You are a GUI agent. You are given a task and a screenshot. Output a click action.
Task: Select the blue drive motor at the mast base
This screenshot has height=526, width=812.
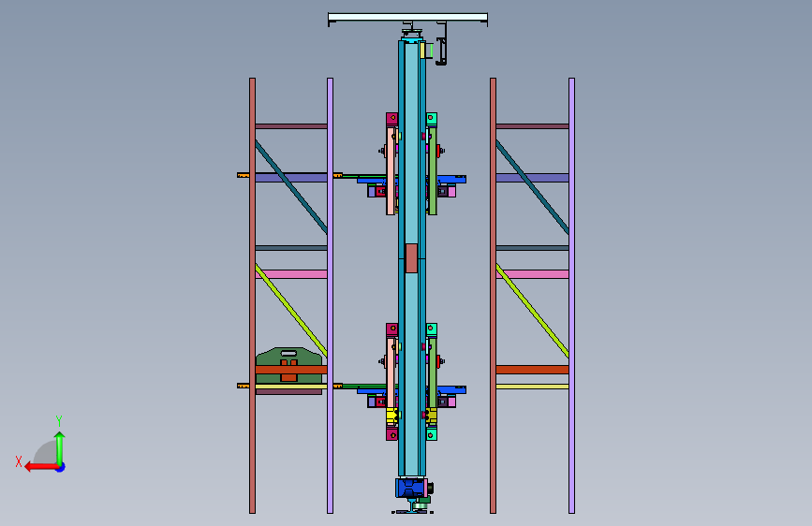pyautogui.click(x=410, y=488)
